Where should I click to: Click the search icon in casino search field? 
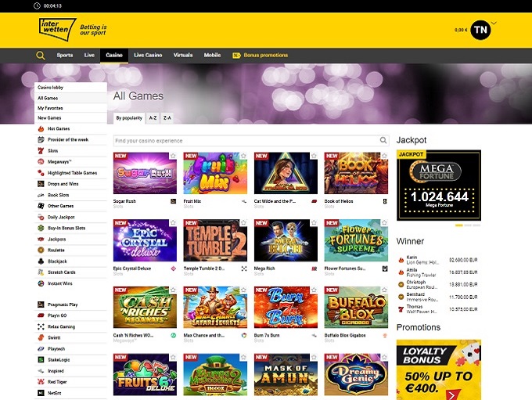point(383,141)
